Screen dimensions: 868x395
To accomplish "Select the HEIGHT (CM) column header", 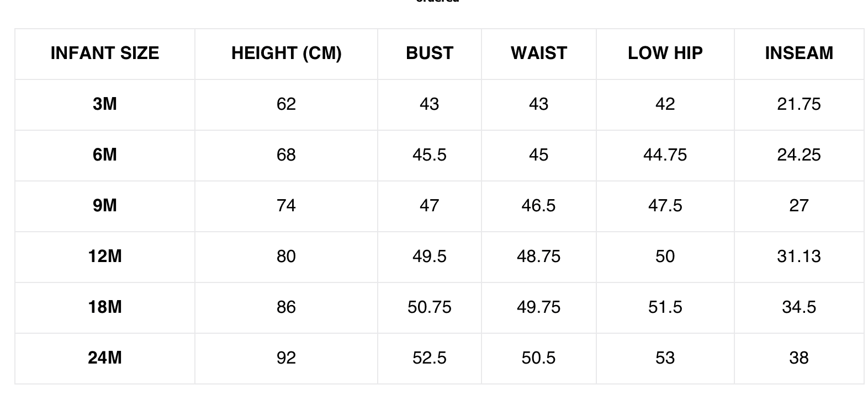I will coord(286,54).
